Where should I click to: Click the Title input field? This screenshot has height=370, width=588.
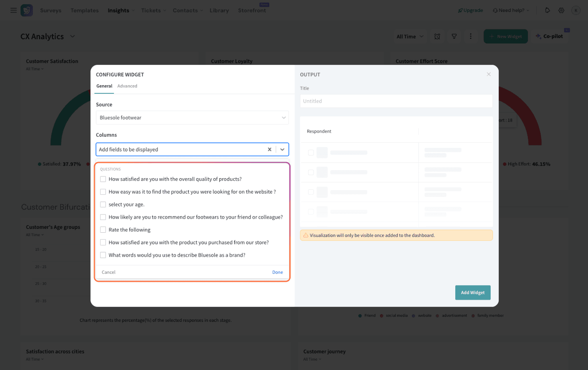pyautogui.click(x=396, y=101)
